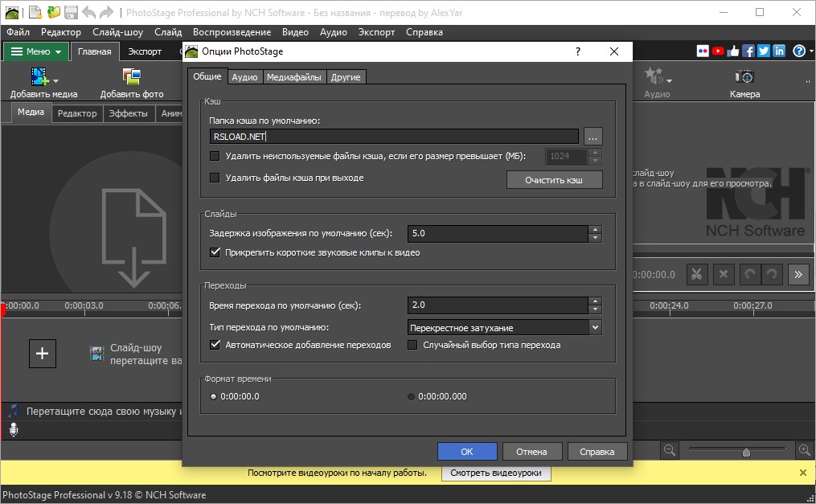Select the 0:00:00.000 time format

411,396
